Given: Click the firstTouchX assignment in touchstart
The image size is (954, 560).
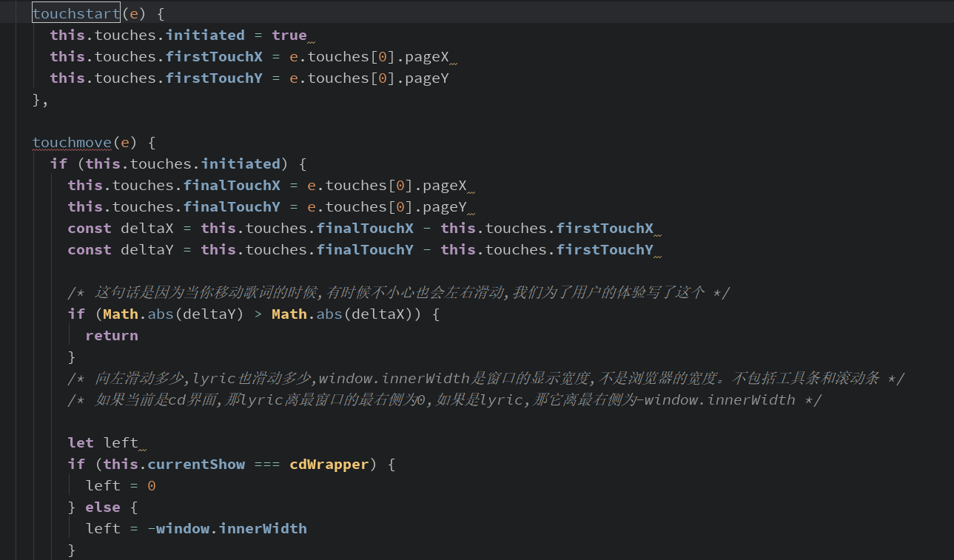Looking at the screenshot, I should [x=249, y=56].
